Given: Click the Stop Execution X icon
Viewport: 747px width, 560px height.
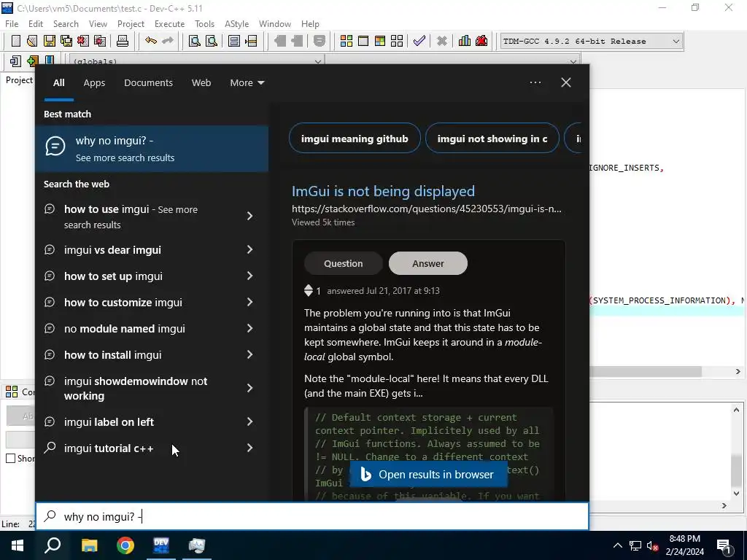Looking at the screenshot, I should 442,41.
